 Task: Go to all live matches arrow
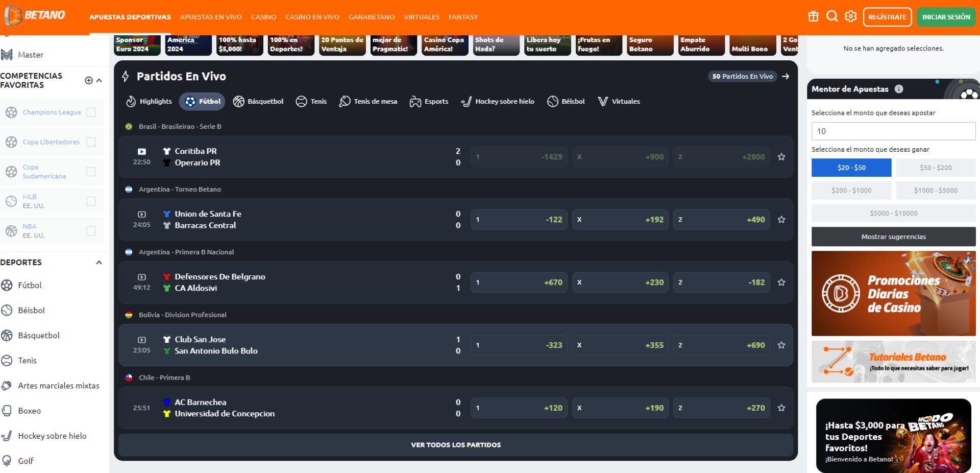click(x=786, y=76)
